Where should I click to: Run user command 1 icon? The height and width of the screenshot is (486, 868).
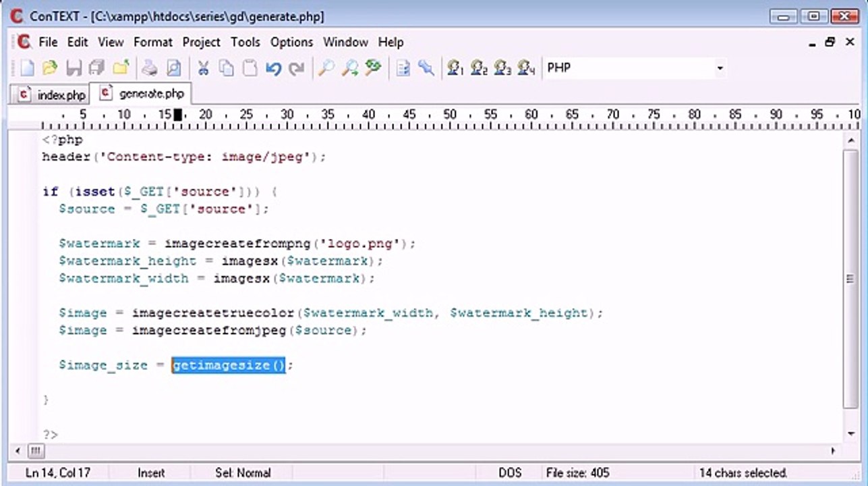point(456,67)
